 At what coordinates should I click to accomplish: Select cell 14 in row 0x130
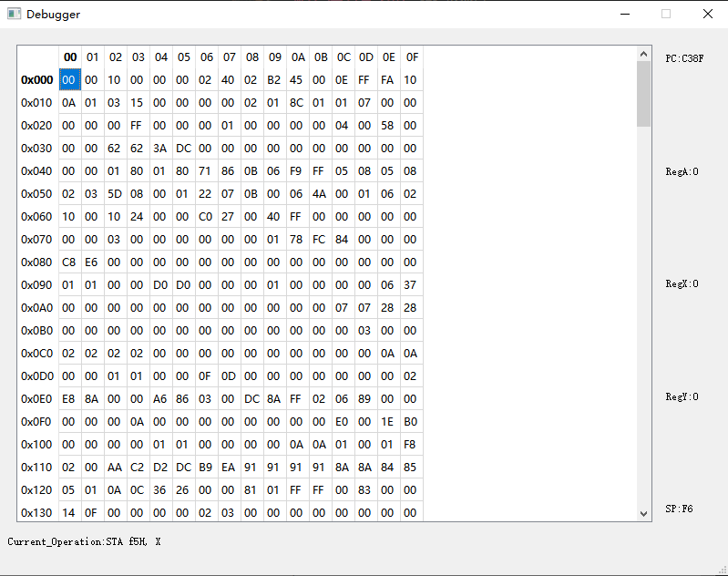pyautogui.click(x=70, y=511)
